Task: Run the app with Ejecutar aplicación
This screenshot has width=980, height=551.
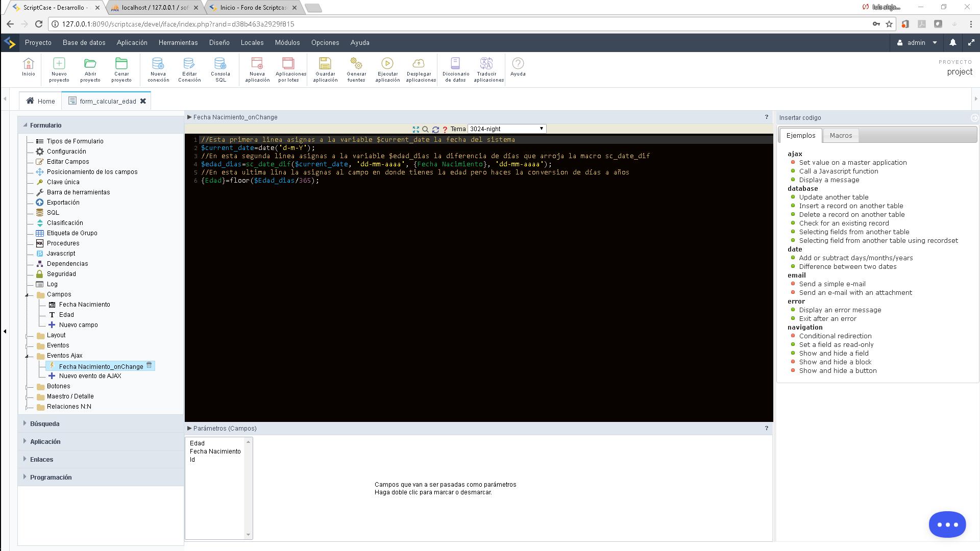Action: point(387,69)
